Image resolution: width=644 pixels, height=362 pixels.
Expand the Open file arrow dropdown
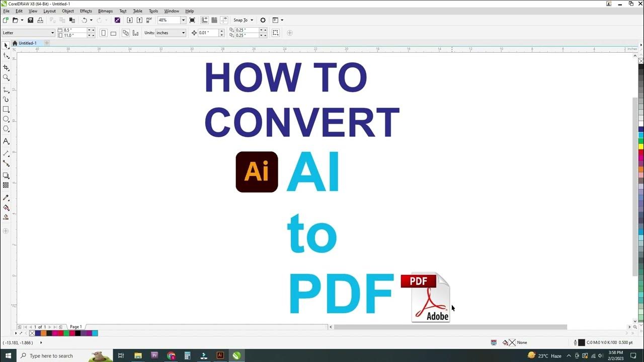point(22,20)
